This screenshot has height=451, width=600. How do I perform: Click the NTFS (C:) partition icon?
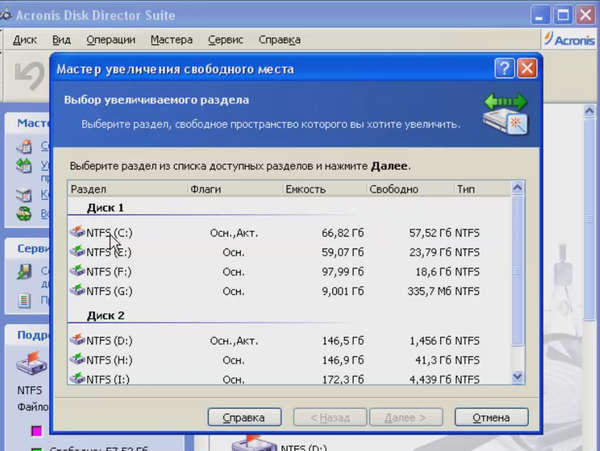tap(77, 231)
